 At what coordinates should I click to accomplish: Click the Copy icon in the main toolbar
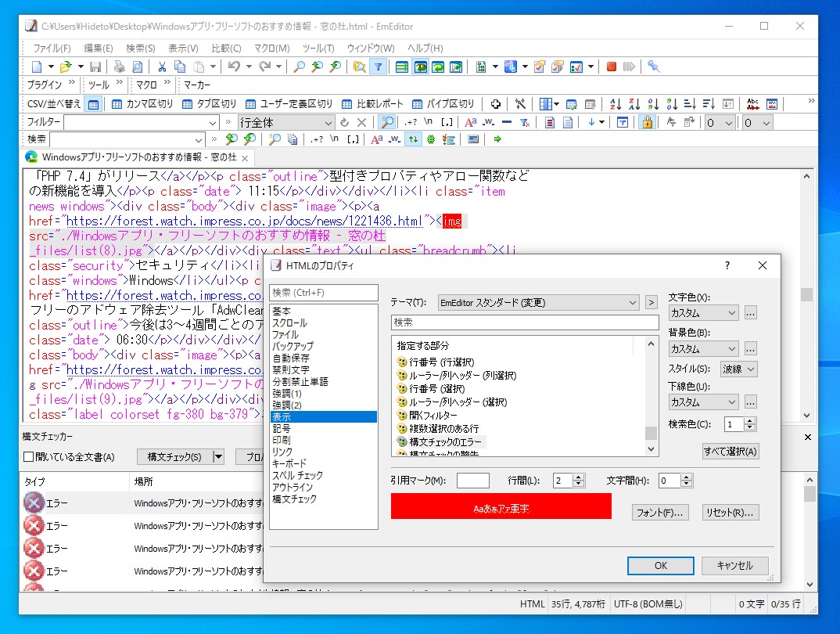[180, 67]
